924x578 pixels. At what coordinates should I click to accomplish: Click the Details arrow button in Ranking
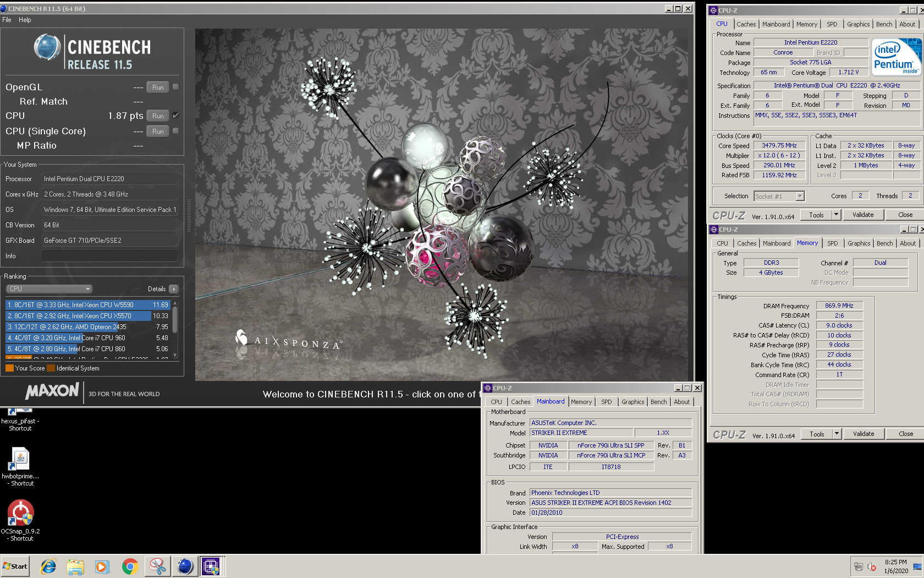pos(174,289)
